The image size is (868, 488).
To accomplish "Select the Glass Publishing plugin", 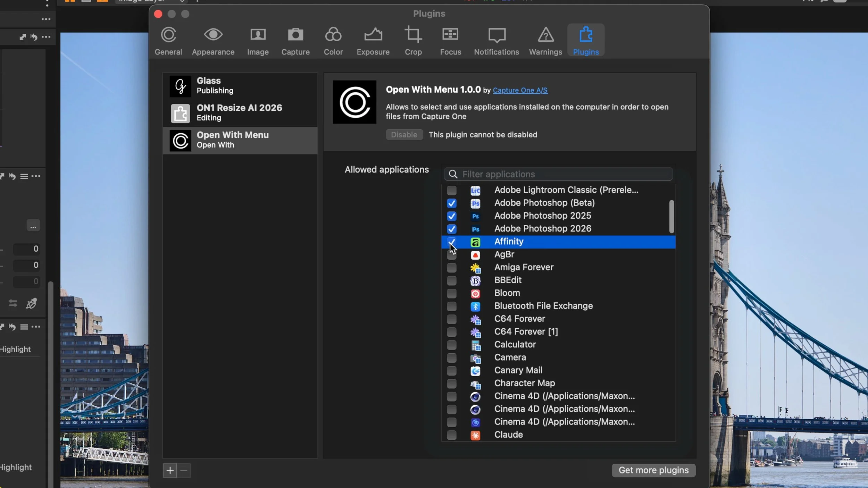I will [240, 86].
